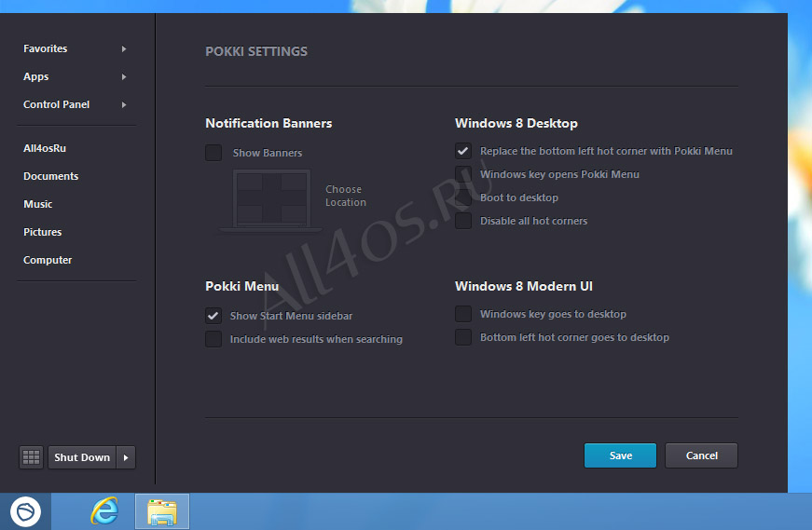812x530 pixels.
Task: Uncheck Replace the bottom left hot corner option
Action: pyautogui.click(x=463, y=151)
